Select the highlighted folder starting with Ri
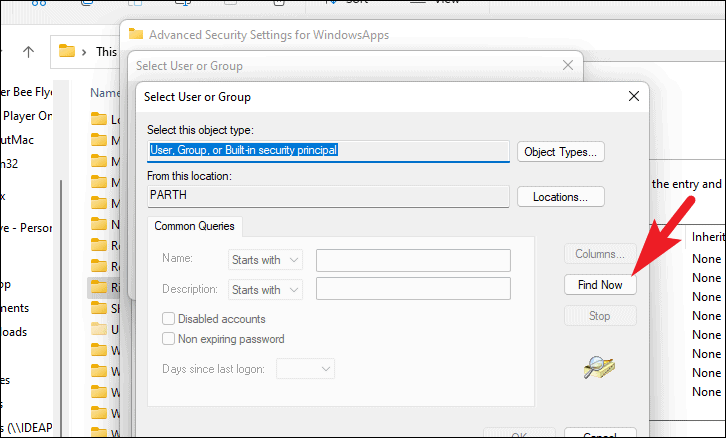Viewport: 726px width, 438px height. pyautogui.click(x=104, y=287)
